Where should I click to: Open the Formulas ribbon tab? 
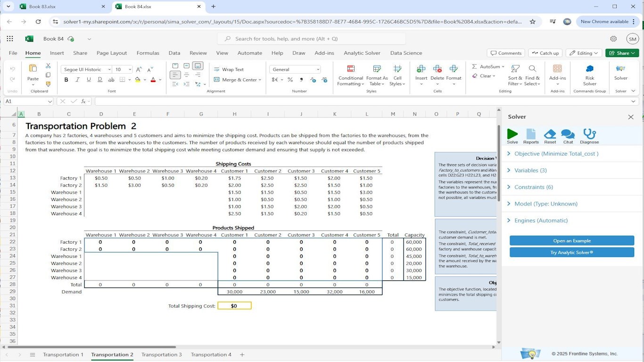pyautogui.click(x=148, y=53)
